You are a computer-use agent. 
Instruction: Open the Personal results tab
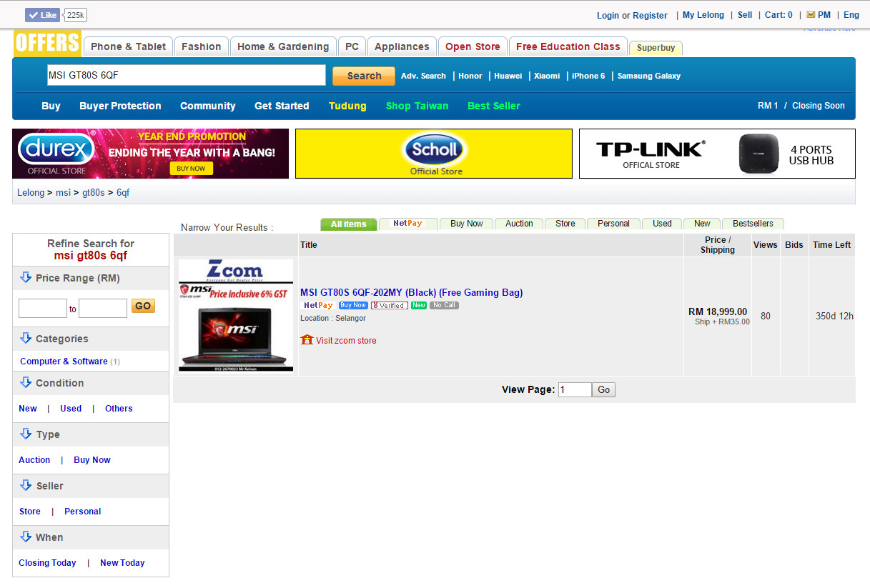(x=613, y=224)
